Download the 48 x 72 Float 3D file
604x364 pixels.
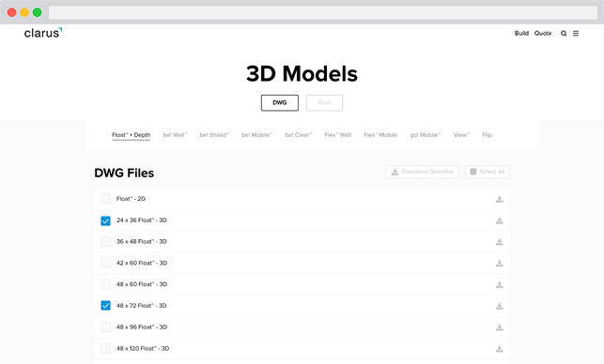[x=499, y=306]
